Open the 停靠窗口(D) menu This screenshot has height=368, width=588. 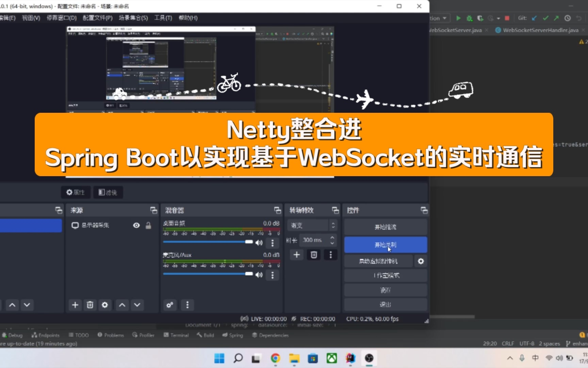[x=62, y=18]
